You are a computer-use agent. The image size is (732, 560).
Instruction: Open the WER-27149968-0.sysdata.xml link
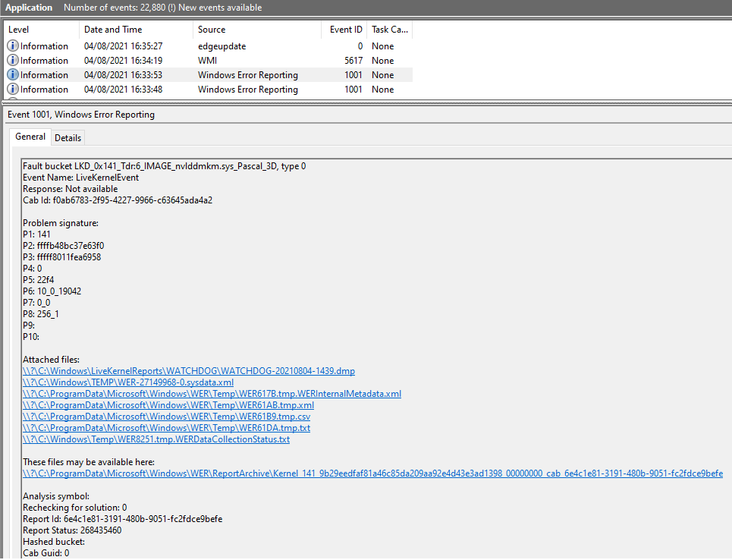(x=128, y=382)
